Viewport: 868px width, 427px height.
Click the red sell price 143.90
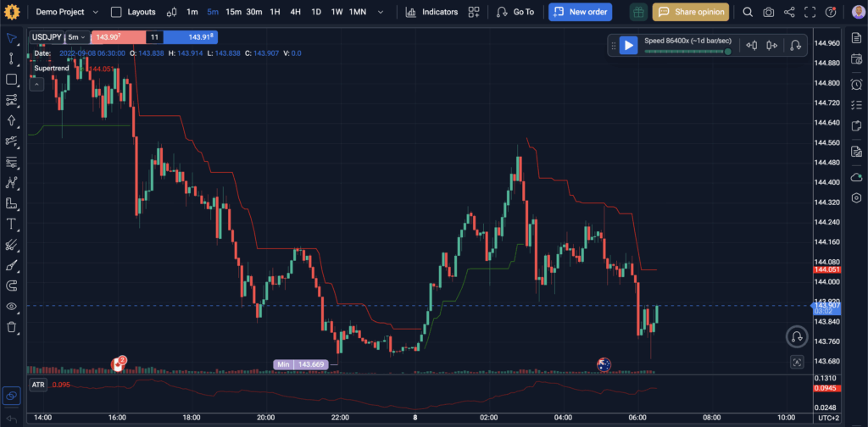[x=119, y=37]
